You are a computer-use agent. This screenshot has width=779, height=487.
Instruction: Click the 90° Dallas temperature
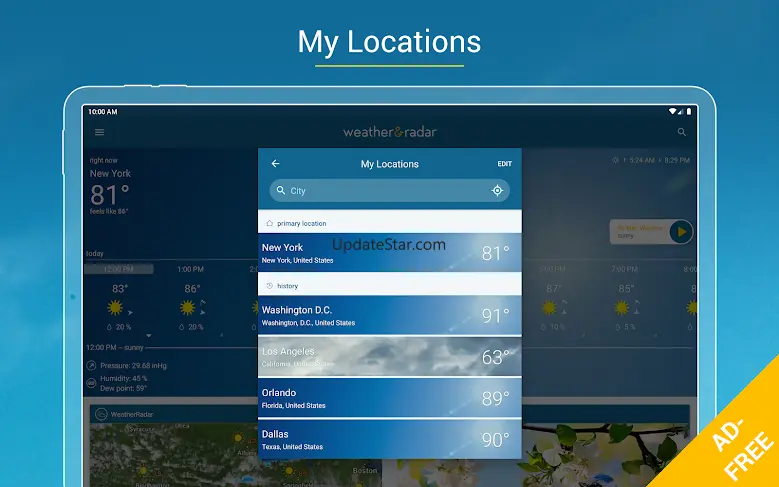[x=495, y=439]
